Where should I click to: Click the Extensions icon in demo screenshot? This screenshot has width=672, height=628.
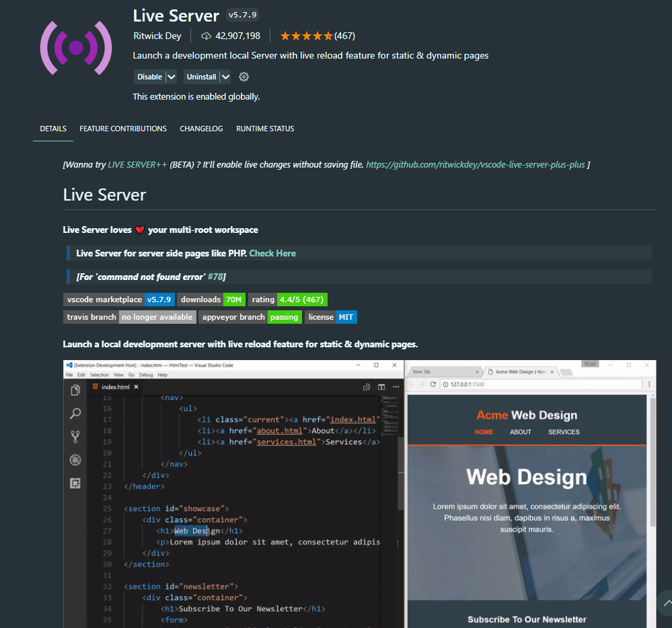click(x=75, y=483)
